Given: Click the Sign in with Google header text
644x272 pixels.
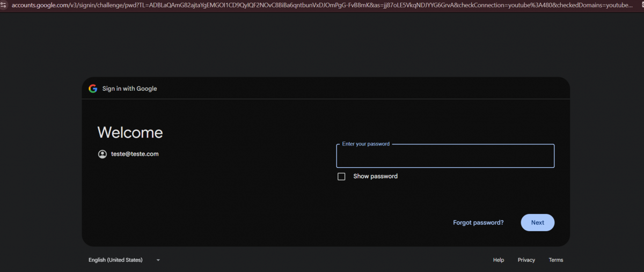Looking at the screenshot, I should 129,89.
